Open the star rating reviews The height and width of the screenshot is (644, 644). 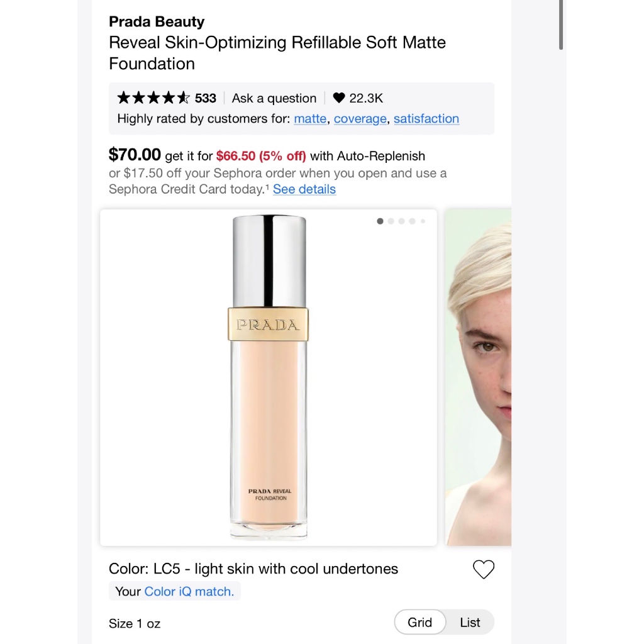[153, 97]
